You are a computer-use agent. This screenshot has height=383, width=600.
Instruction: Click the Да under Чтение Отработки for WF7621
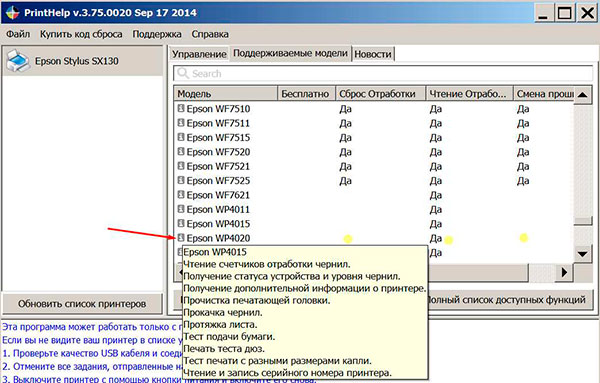click(x=435, y=196)
